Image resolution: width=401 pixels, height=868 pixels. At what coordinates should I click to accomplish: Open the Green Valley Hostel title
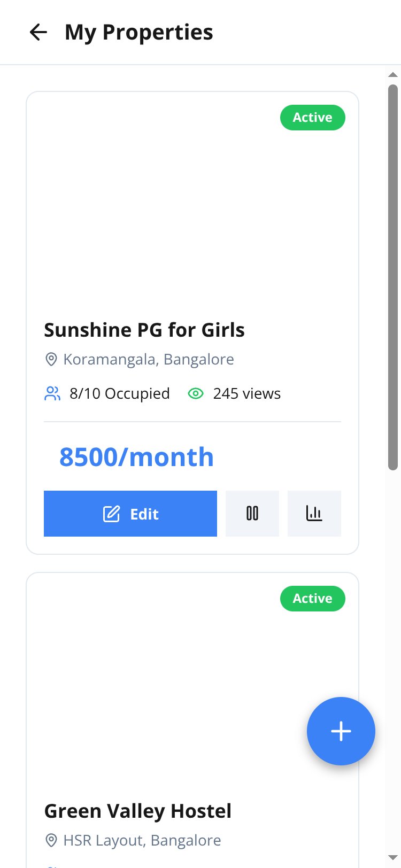point(138,811)
